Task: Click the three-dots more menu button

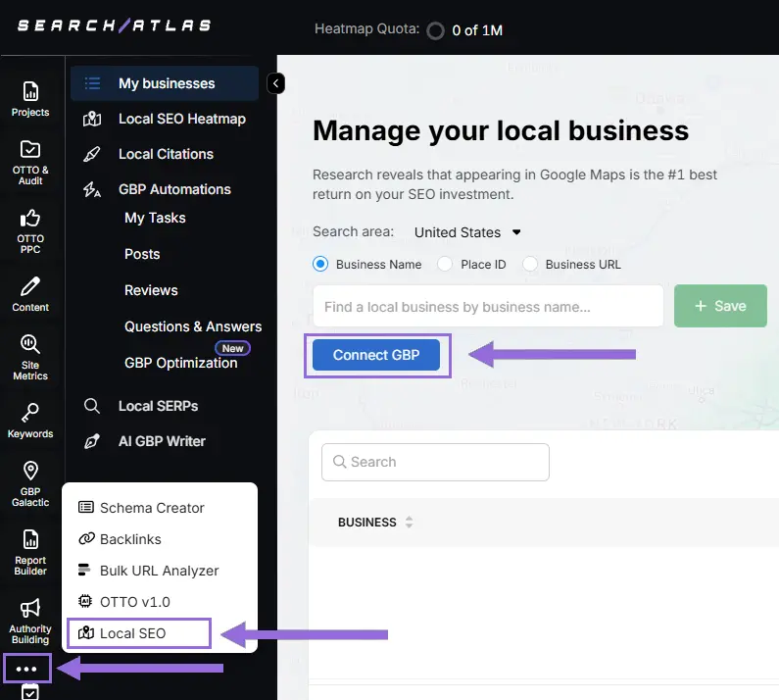Action: tap(27, 669)
